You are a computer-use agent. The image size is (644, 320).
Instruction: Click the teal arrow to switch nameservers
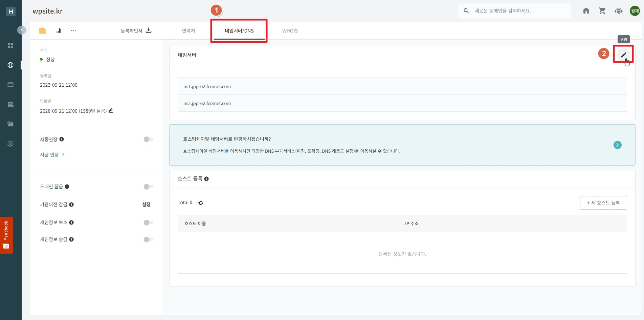pos(618,145)
